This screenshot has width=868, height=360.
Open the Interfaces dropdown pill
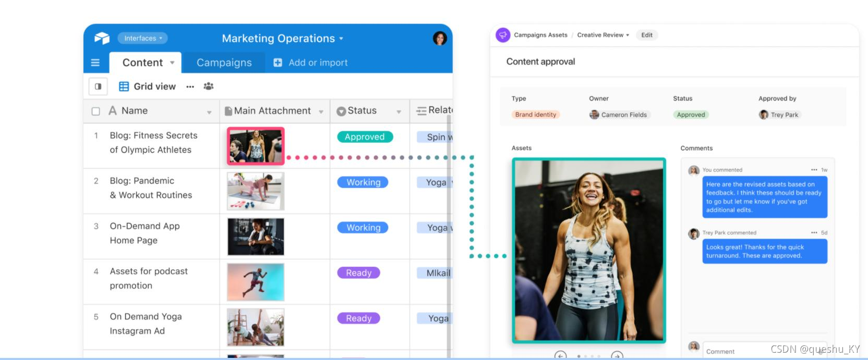[x=143, y=38]
